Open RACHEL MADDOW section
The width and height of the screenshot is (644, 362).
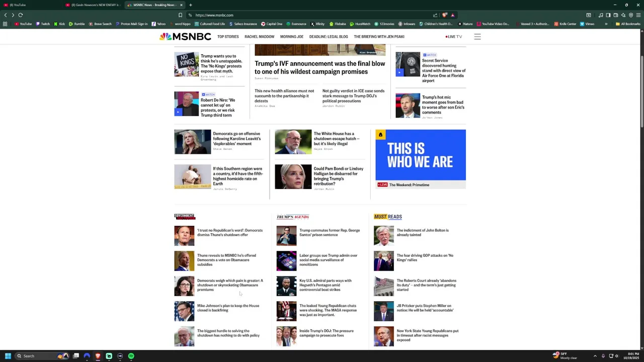pyautogui.click(x=259, y=37)
